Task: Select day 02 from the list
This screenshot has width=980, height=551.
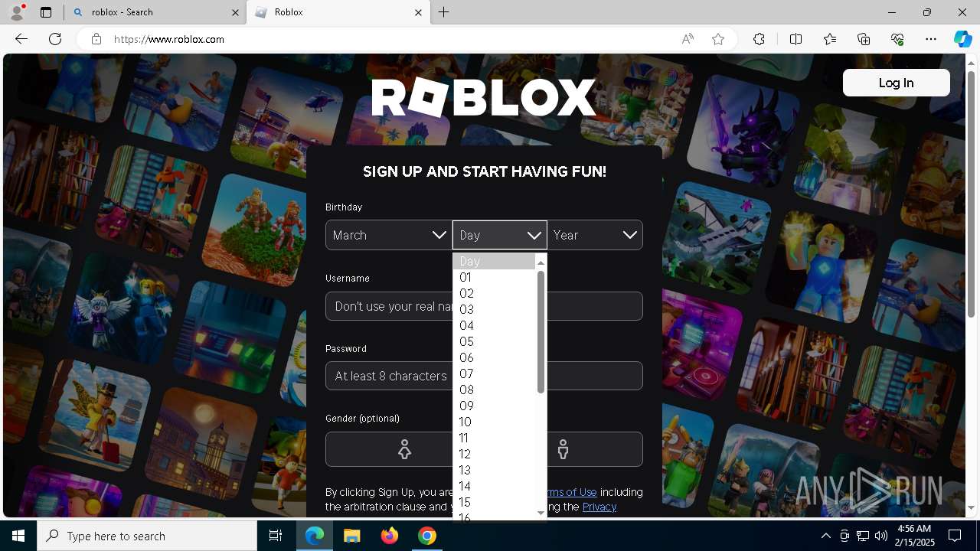Action: pos(494,293)
